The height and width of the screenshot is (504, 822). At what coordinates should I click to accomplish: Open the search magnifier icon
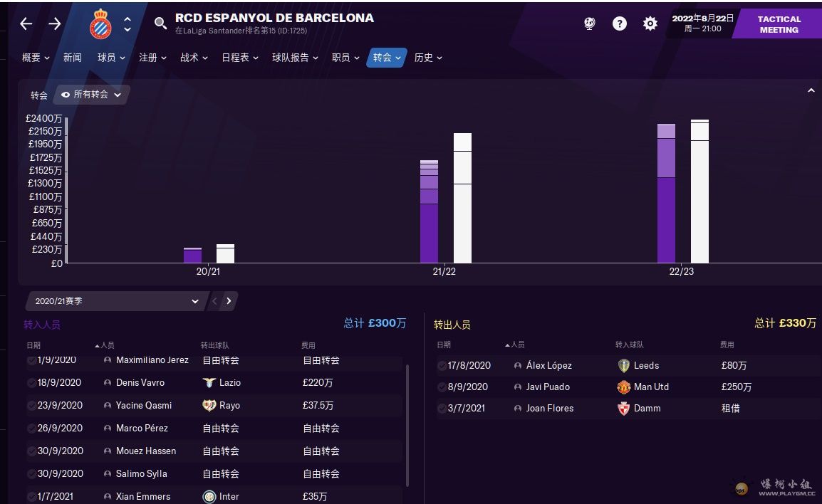click(x=160, y=23)
